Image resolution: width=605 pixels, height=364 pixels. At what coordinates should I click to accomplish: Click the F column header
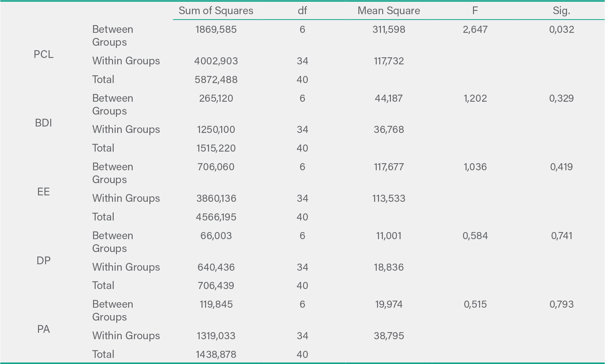(475, 11)
